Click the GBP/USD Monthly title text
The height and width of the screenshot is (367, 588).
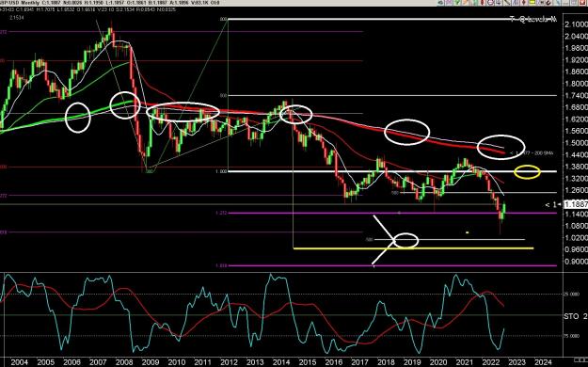point(20,3)
